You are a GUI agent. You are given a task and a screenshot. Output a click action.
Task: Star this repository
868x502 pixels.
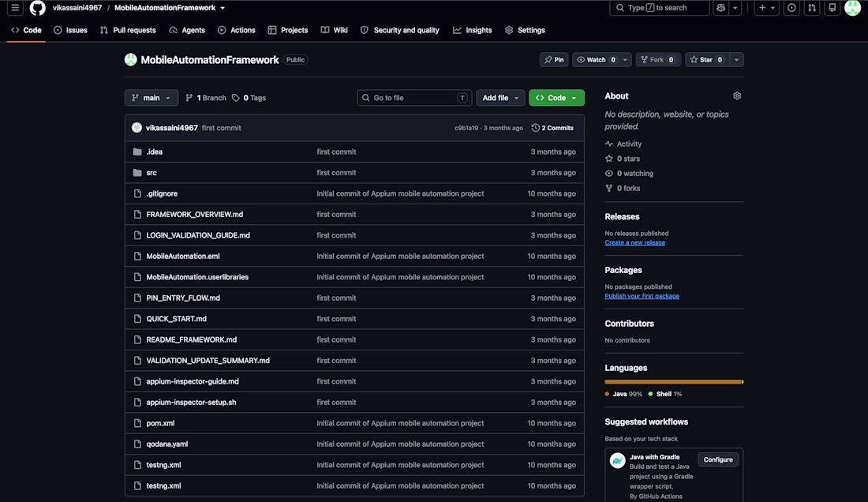tap(707, 60)
